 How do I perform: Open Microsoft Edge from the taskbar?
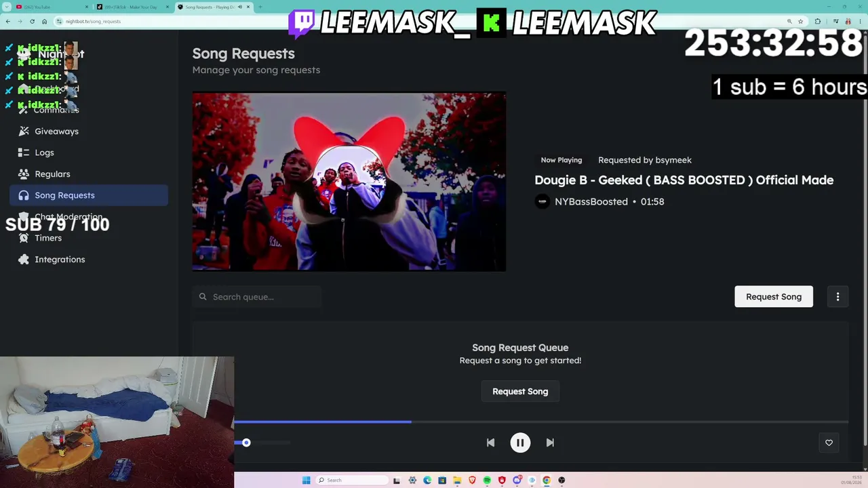(x=427, y=481)
